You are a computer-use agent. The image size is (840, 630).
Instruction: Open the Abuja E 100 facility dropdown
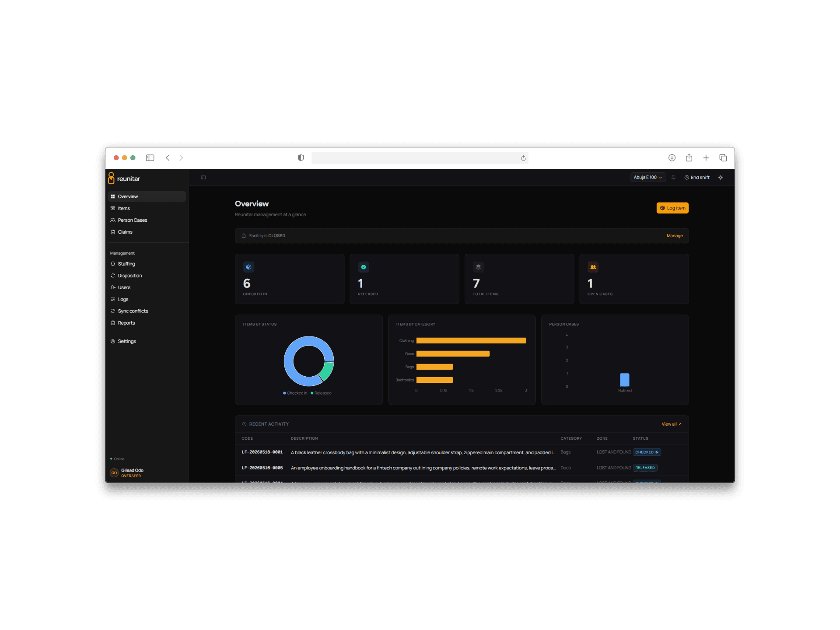(648, 177)
